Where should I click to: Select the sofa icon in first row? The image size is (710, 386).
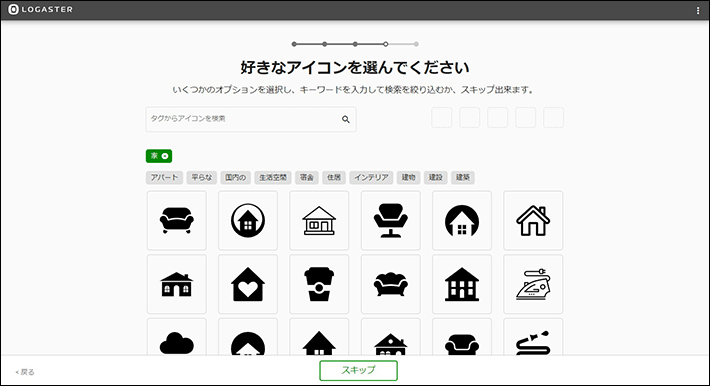pos(177,220)
